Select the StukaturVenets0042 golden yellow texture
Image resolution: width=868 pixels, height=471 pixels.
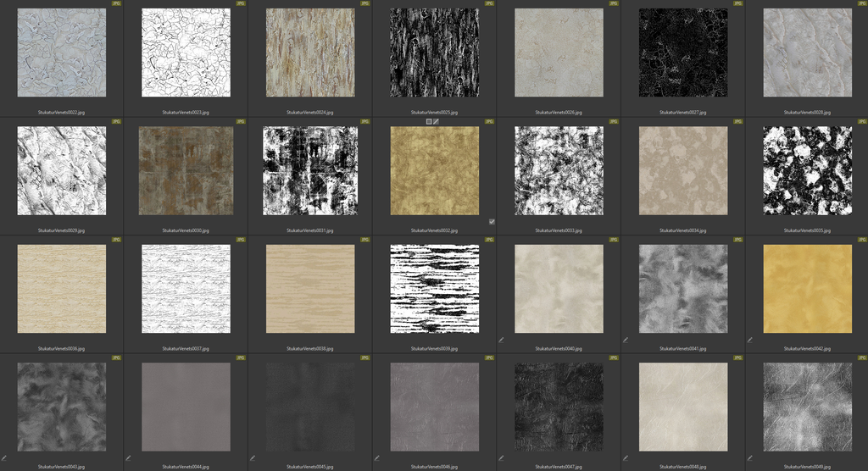(x=807, y=289)
